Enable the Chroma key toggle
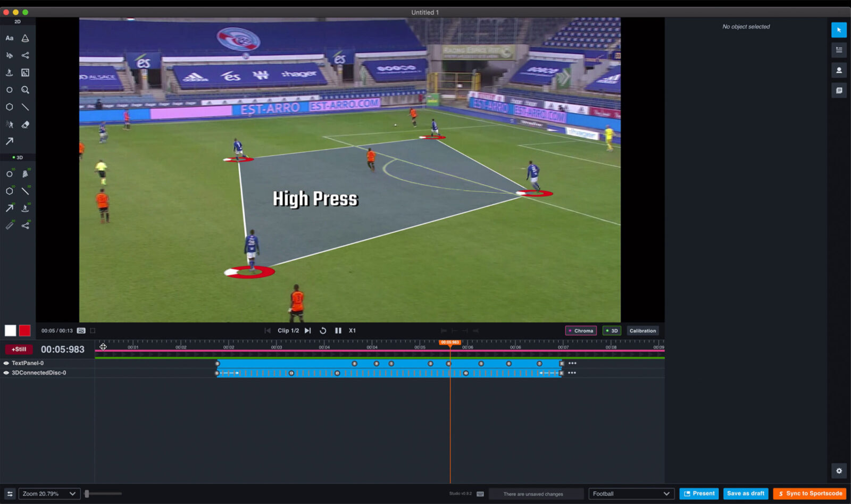 (581, 330)
